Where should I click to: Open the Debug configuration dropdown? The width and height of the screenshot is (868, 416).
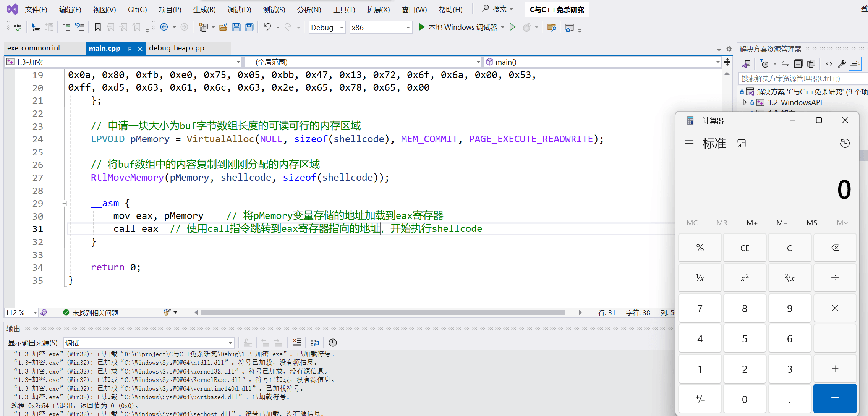tap(342, 28)
